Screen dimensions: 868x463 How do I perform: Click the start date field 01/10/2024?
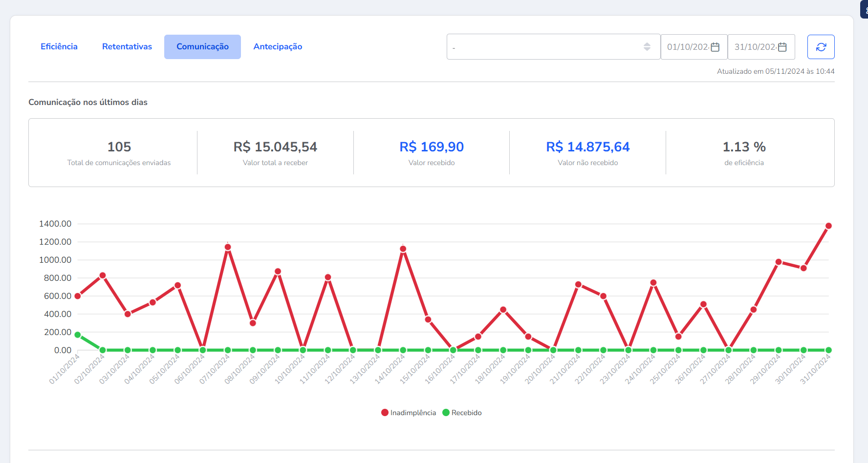pos(687,47)
